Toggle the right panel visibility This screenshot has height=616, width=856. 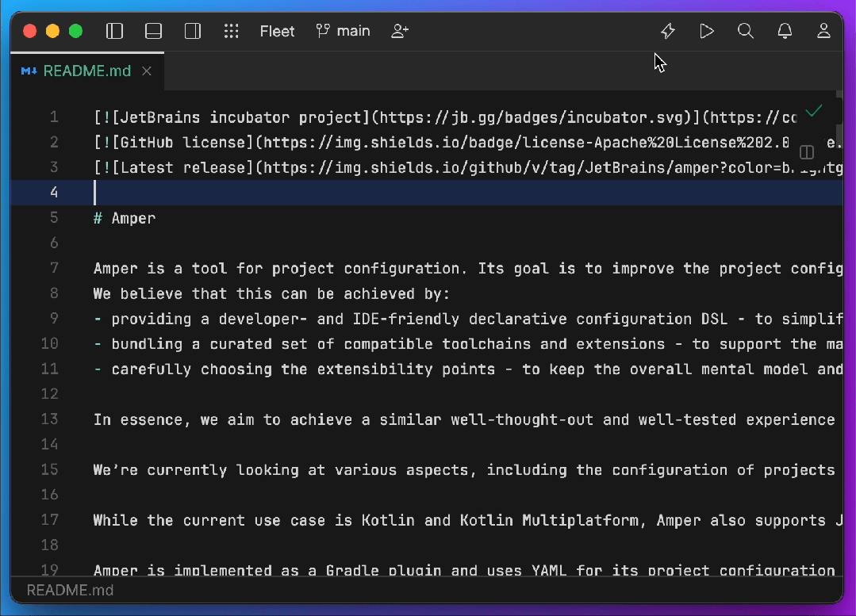click(x=193, y=31)
